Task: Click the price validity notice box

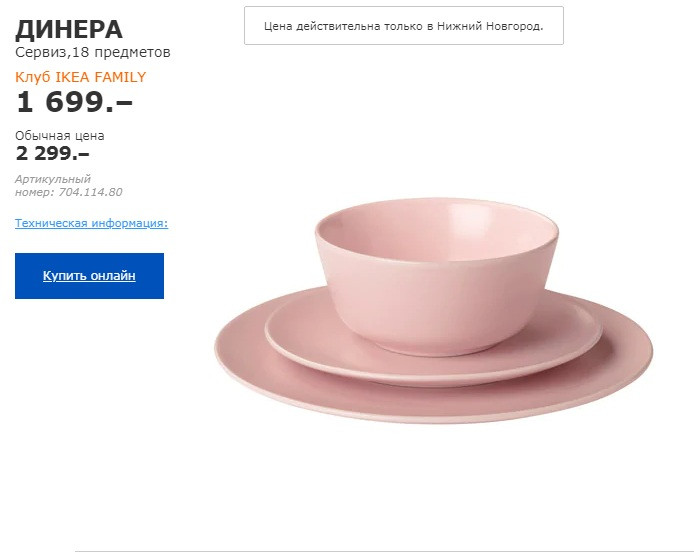Action: tap(403, 26)
